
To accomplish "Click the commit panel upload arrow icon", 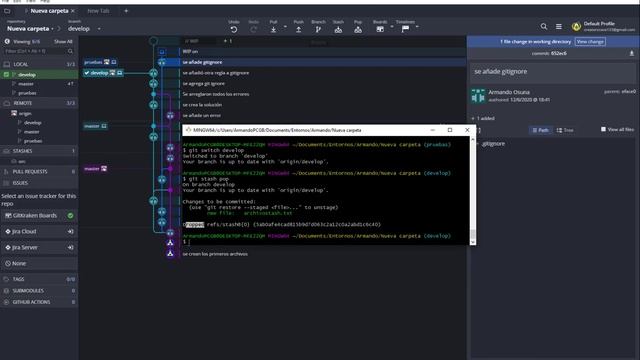I will 631,53.
